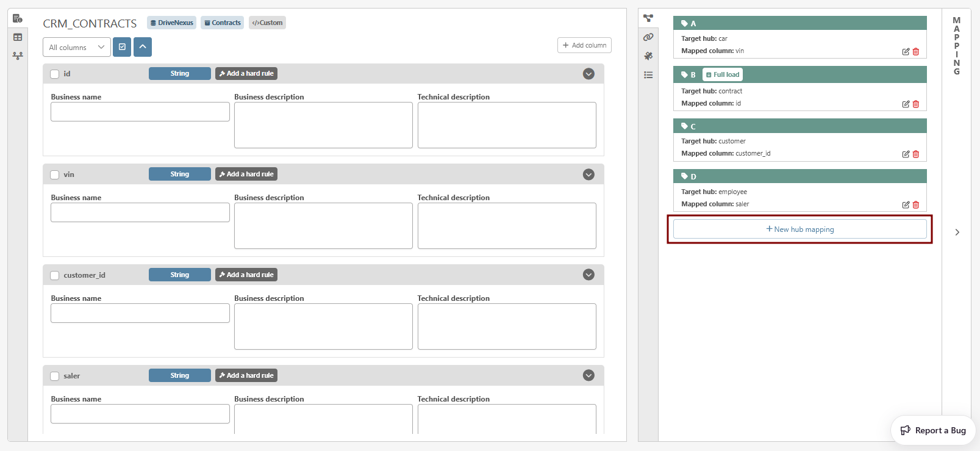Collapse all columns with the up-chevron button
This screenshot has width=980, height=451.
point(143,47)
